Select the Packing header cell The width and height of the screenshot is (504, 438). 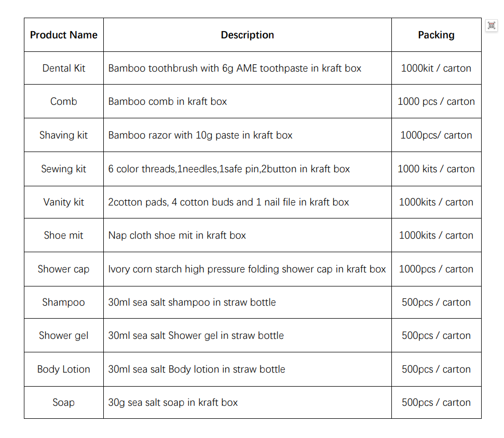point(436,35)
